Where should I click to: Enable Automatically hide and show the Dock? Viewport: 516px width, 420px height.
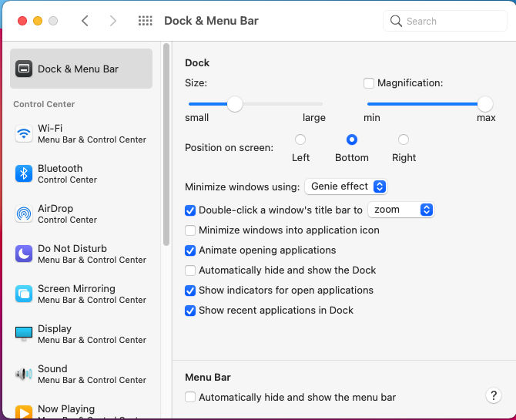[190, 270]
